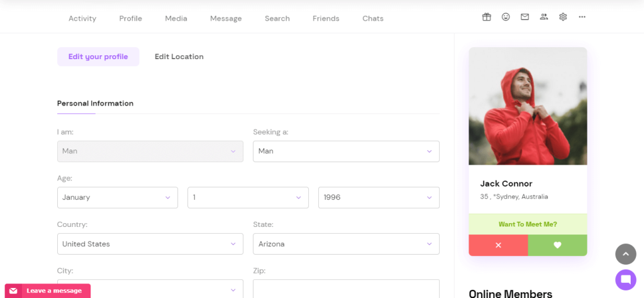The width and height of the screenshot is (644, 298).
Task: Click the red X reject button
Action: coord(498,245)
